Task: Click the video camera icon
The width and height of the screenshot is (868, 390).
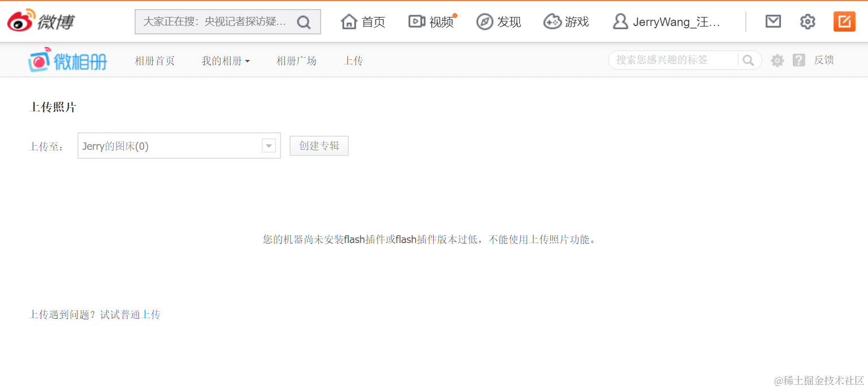Action: point(417,21)
